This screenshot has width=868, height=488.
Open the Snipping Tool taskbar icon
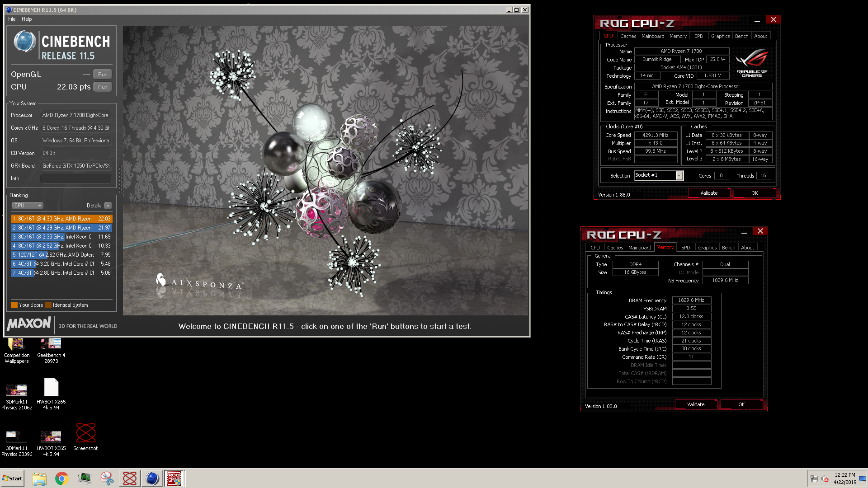click(x=107, y=479)
